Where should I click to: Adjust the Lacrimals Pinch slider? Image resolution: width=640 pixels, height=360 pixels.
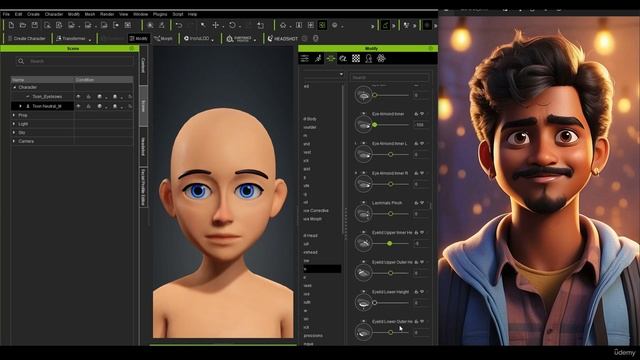click(x=391, y=213)
